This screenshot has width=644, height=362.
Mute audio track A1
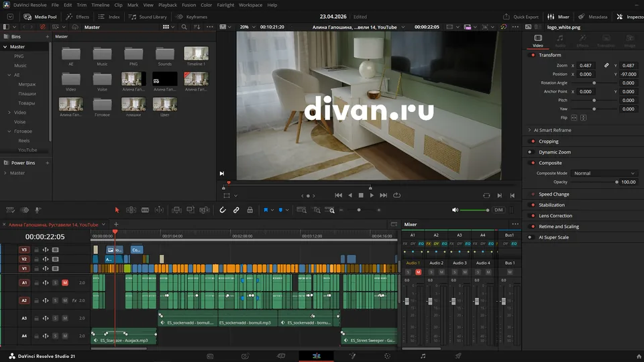click(x=65, y=283)
